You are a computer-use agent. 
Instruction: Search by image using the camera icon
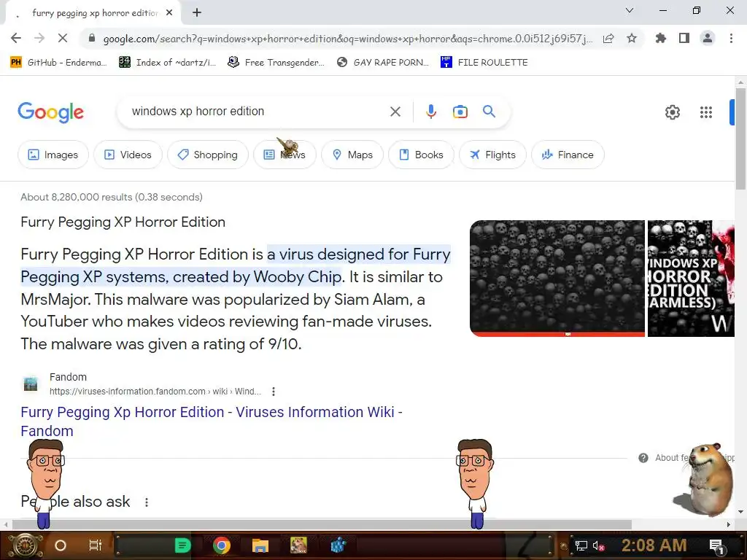point(460,112)
